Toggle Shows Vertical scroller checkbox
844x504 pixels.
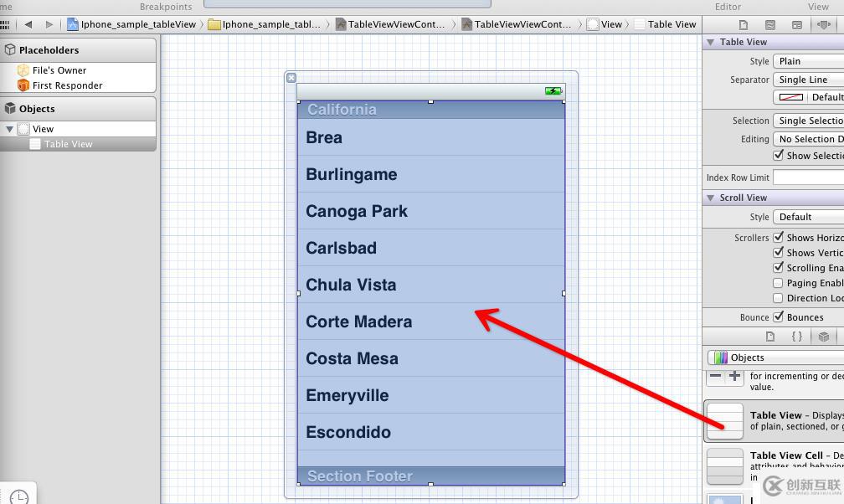pyautogui.click(x=779, y=252)
